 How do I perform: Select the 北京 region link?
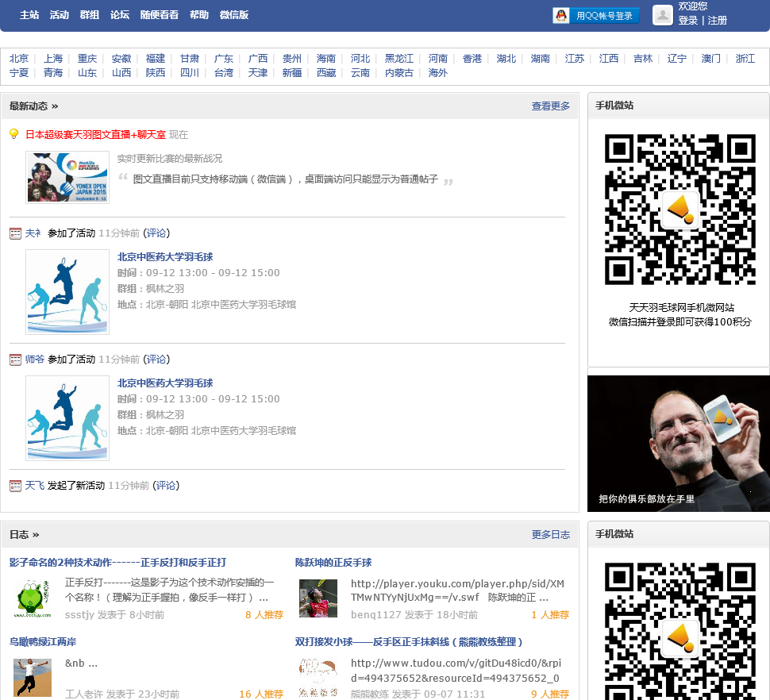click(x=19, y=59)
